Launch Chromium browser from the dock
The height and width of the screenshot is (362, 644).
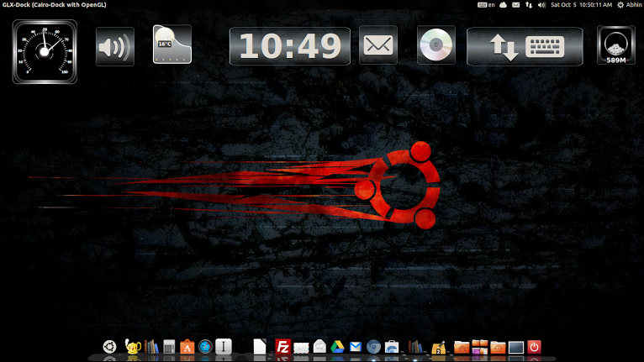(x=373, y=347)
